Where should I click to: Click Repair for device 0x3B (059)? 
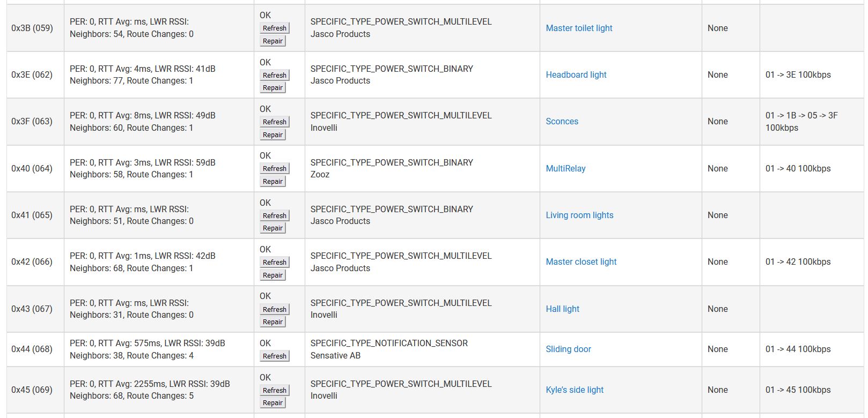click(x=273, y=41)
